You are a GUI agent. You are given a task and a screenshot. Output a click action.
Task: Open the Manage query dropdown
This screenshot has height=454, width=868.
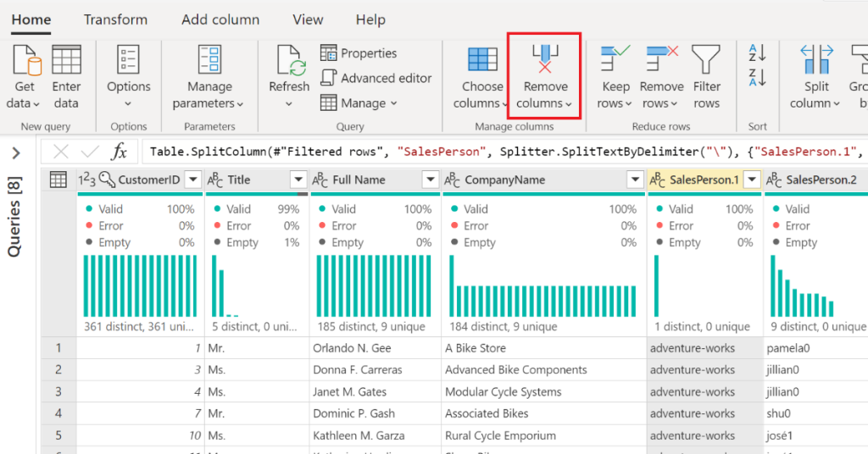(x=359, y=102)
